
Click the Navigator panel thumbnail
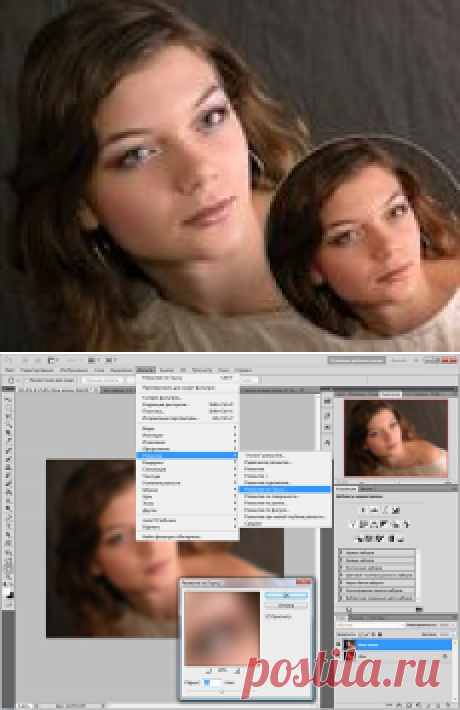(x=396, y=438)
